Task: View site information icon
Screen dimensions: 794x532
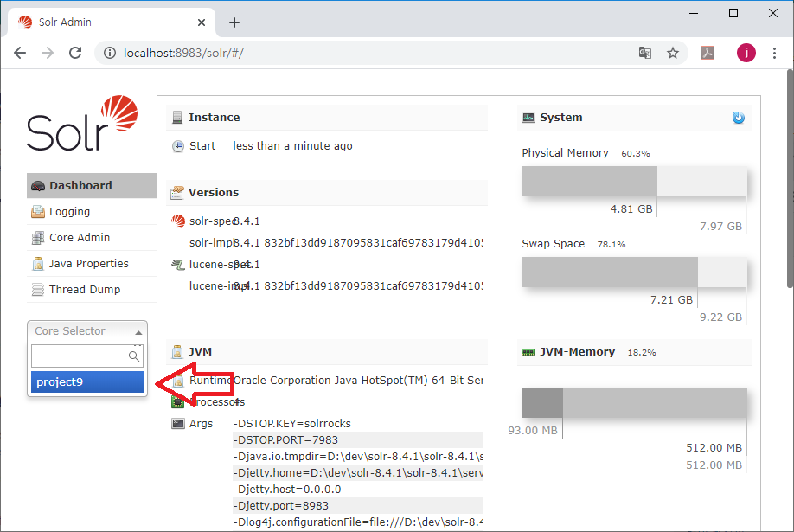Action: coord(110,53)
